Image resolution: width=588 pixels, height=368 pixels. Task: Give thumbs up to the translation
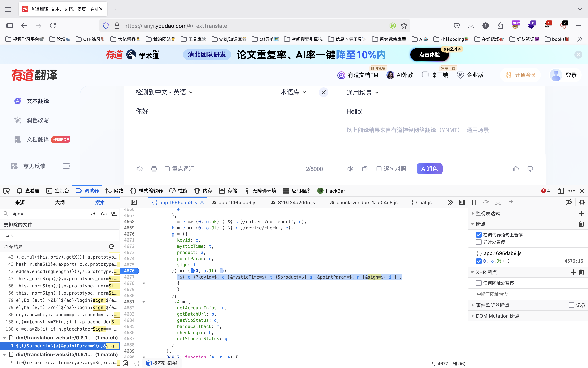tap(516, 169)
